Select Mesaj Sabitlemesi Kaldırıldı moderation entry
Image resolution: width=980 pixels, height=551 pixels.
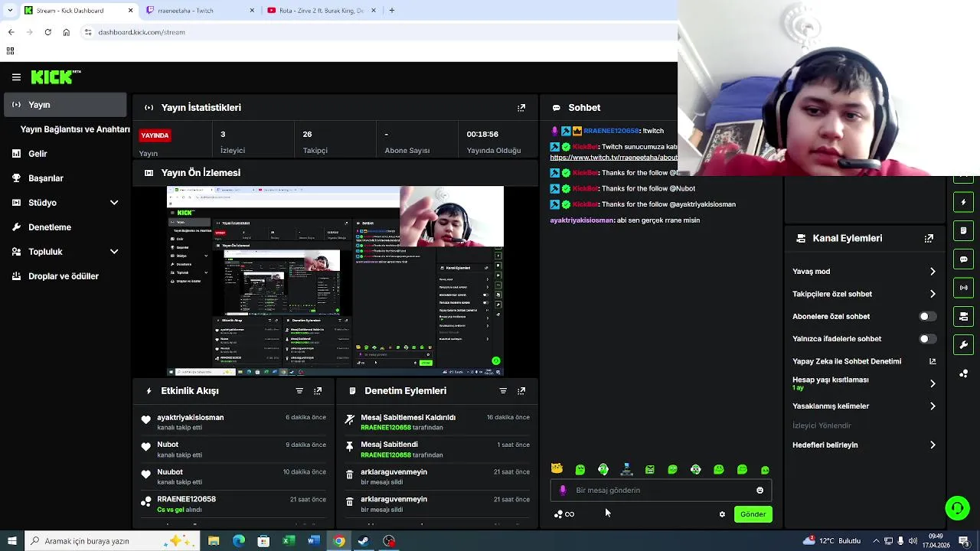(x=438, y=422)
